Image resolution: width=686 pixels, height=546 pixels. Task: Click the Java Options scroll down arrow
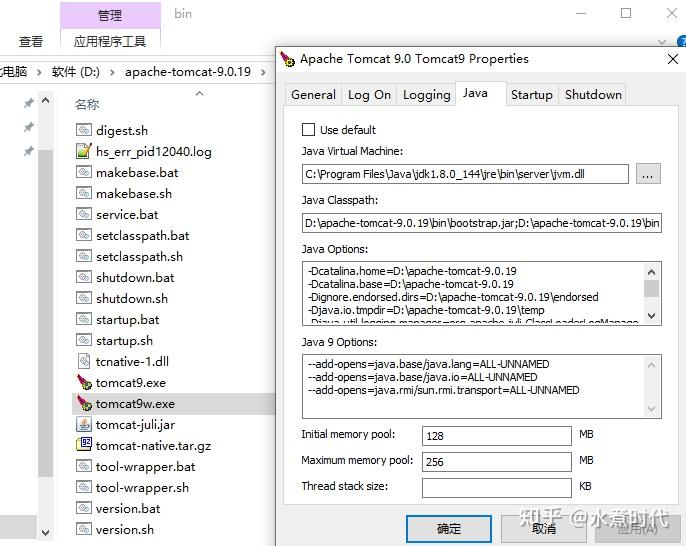[651, 316]
